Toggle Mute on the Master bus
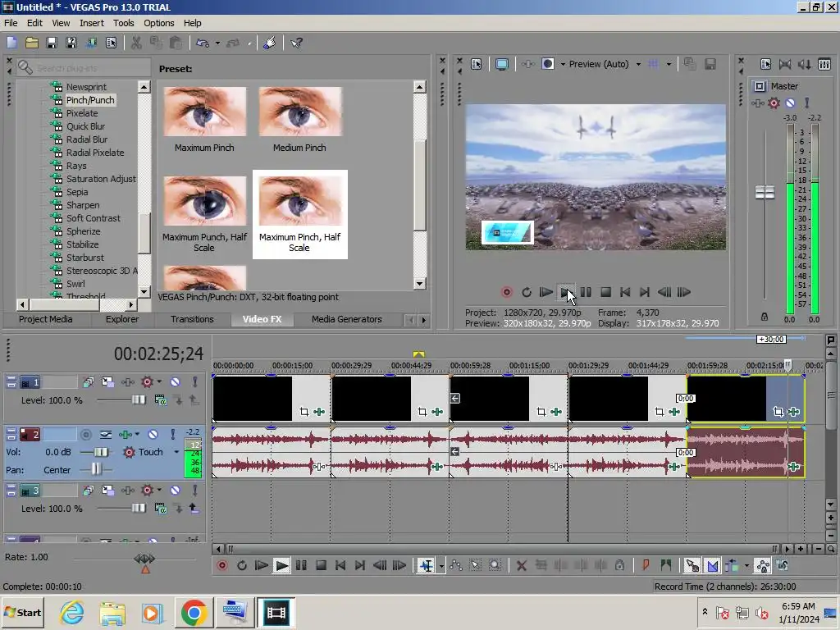 tap(790, 103)
